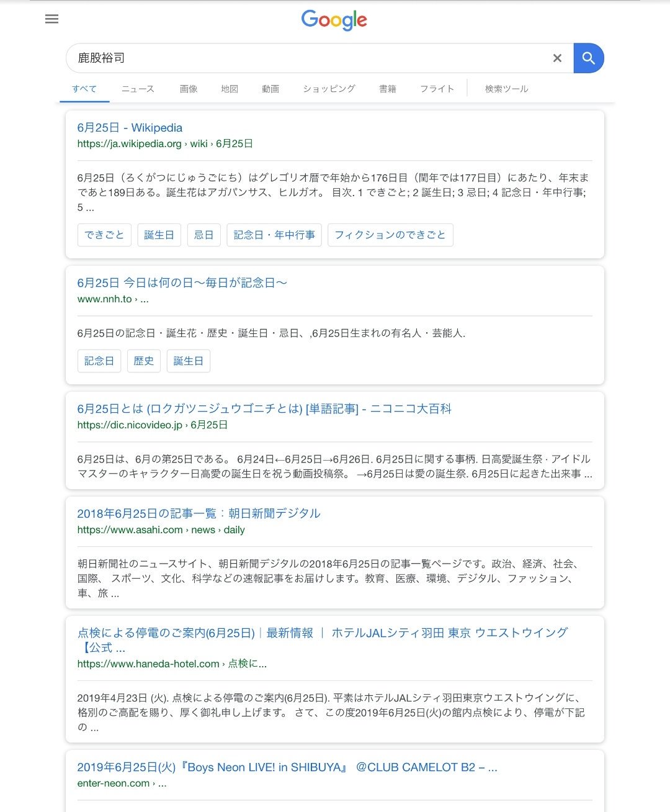The image size is (670, 812).
Task: Click the 歴史 sitelink chip
Action: [144, 361]
